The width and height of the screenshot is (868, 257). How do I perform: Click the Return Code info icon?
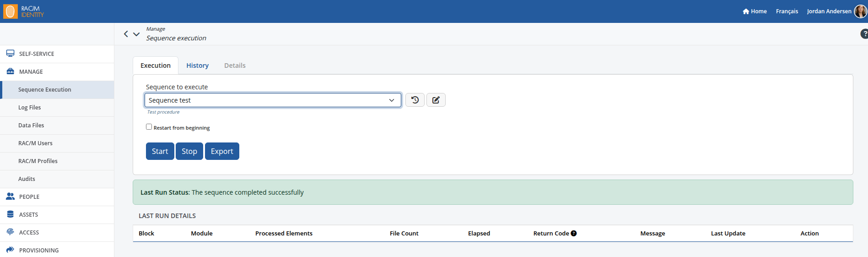(x=574, y=233)
